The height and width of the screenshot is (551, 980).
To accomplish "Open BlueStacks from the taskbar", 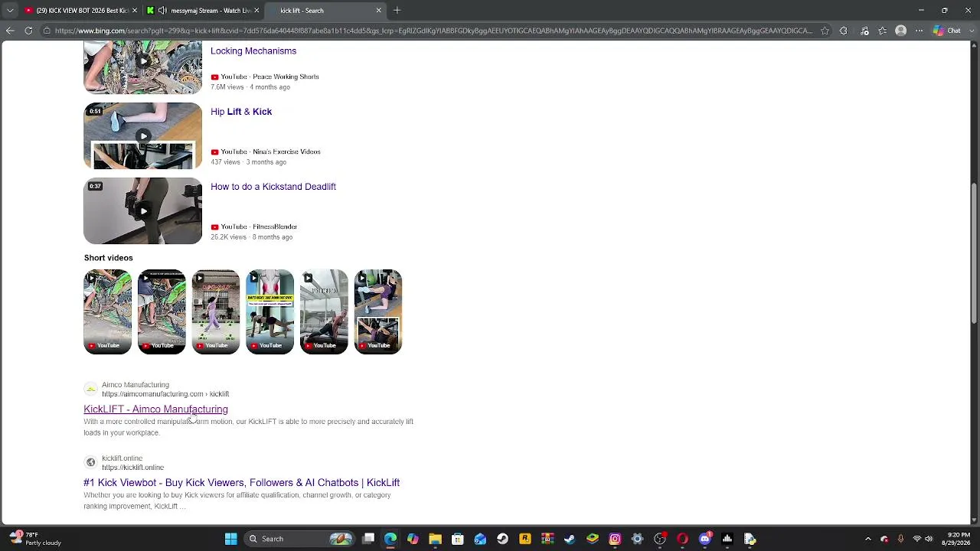I will coord(593,539).
